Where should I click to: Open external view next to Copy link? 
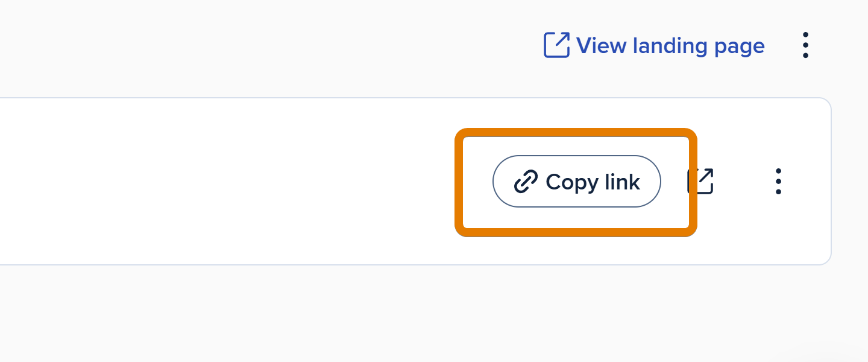(x=701, y=181)
